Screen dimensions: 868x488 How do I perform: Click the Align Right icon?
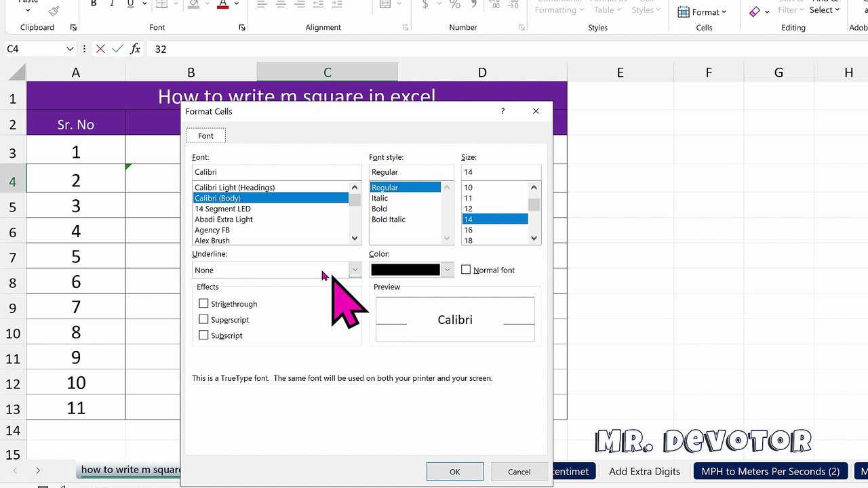(300, 4)
